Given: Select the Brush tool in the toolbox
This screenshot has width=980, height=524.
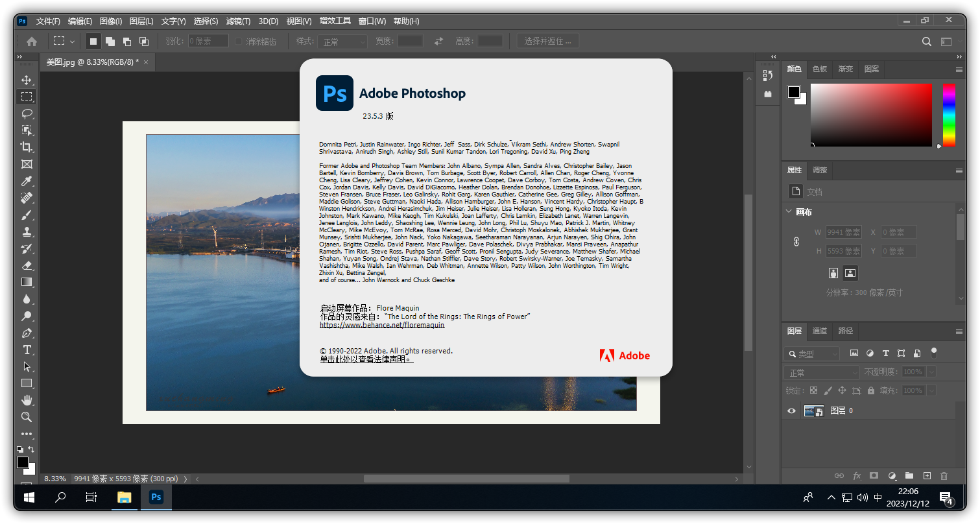Looking at the screenshot, I should (x=27, y=215).
